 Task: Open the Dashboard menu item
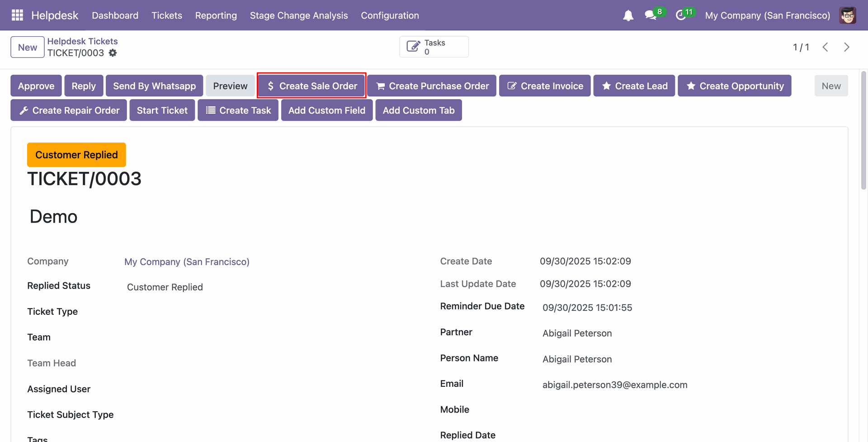coord(115,15)
